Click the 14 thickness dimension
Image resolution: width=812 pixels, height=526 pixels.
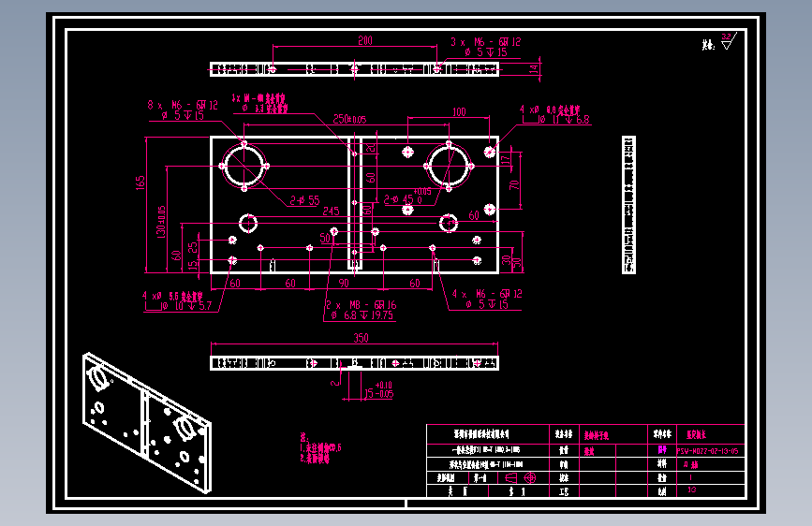click(x=534, y=69)
